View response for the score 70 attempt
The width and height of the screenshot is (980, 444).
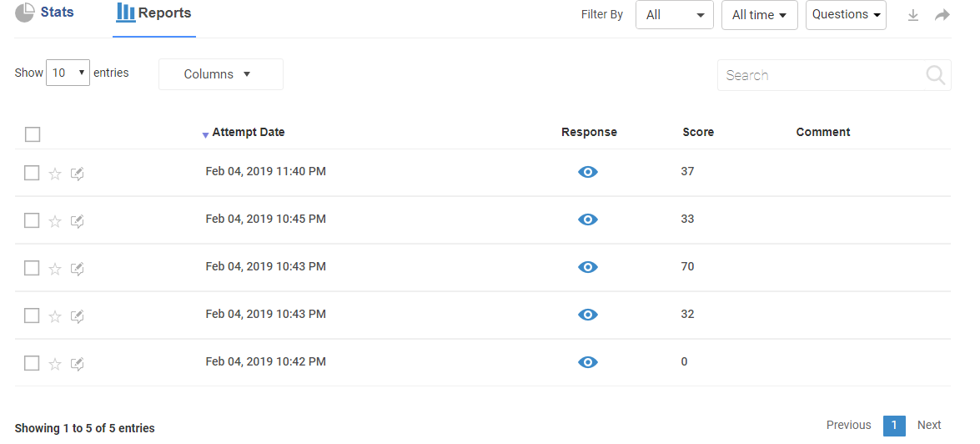(588, 267)
